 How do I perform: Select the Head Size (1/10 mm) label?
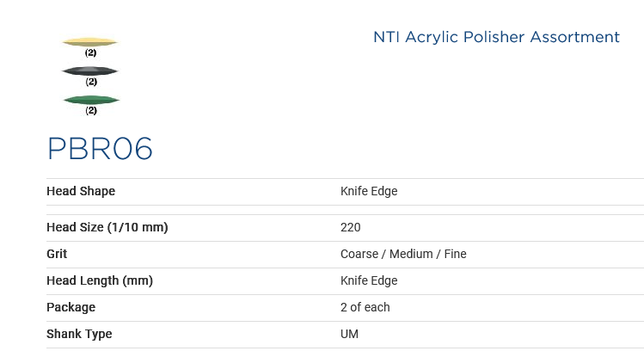pos(107,227)
